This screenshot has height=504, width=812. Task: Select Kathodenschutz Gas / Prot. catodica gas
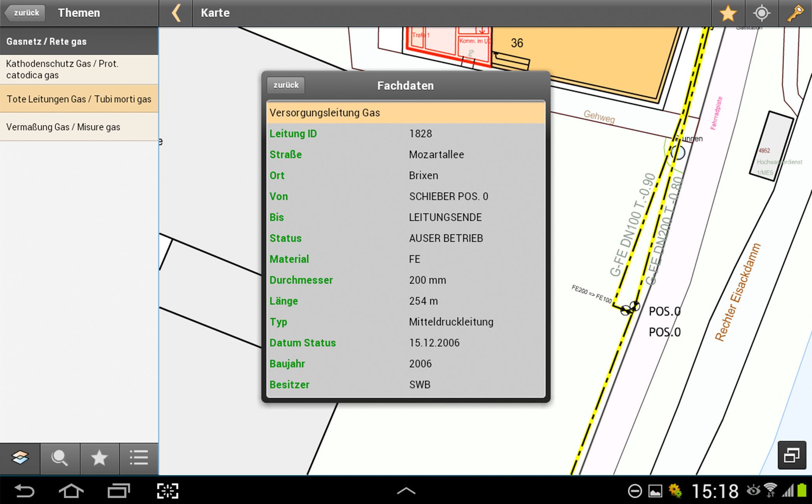[79, 69]
